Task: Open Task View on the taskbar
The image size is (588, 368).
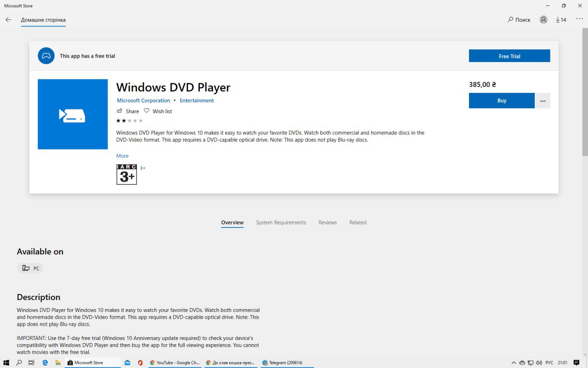Action: (x=32, y=362)
